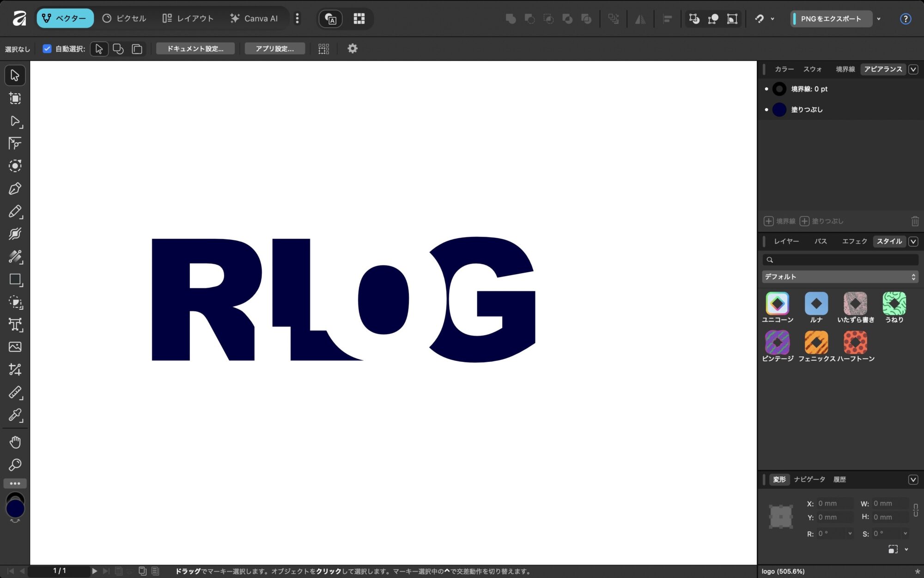Pick the Color Picker eyedropper tool
The width and height of the screenshot is (924, 578).
tap(15, 415)
